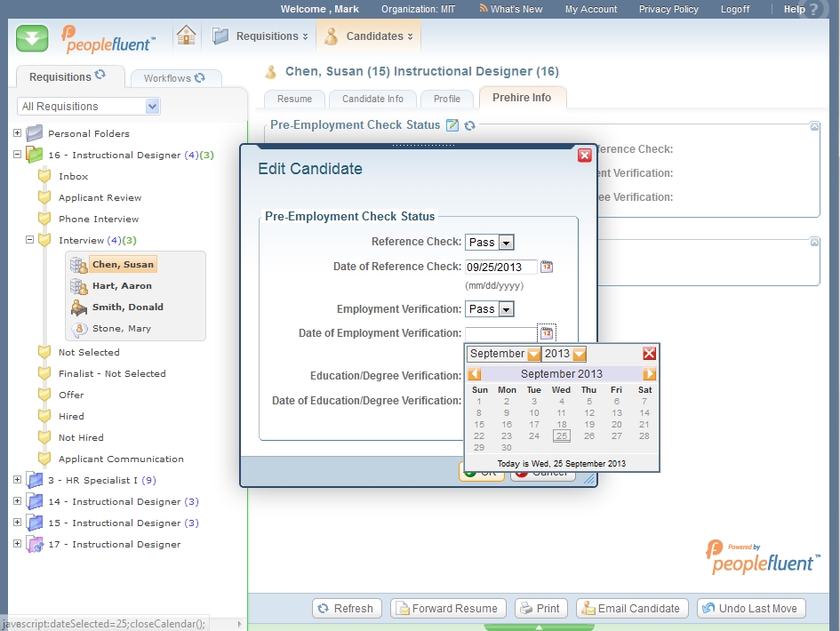Click the Forward Resume button
The height and width of the screenshot is (631, 840).
click(x=448, y=609)
